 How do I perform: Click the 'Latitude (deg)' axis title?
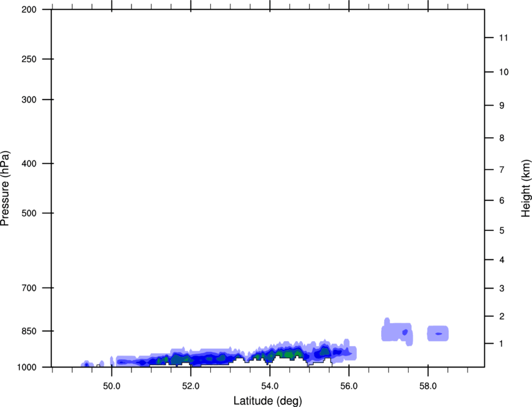pos(268,401)
